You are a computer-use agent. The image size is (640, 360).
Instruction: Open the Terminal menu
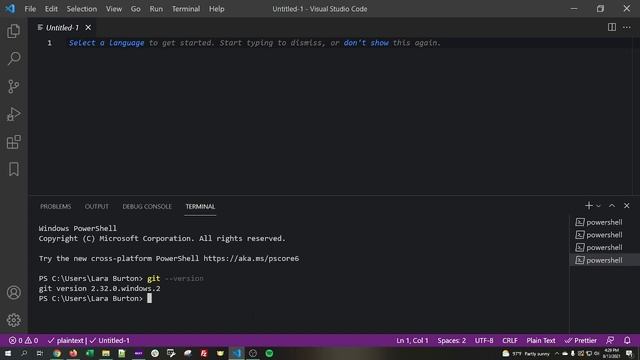[186, 9]
